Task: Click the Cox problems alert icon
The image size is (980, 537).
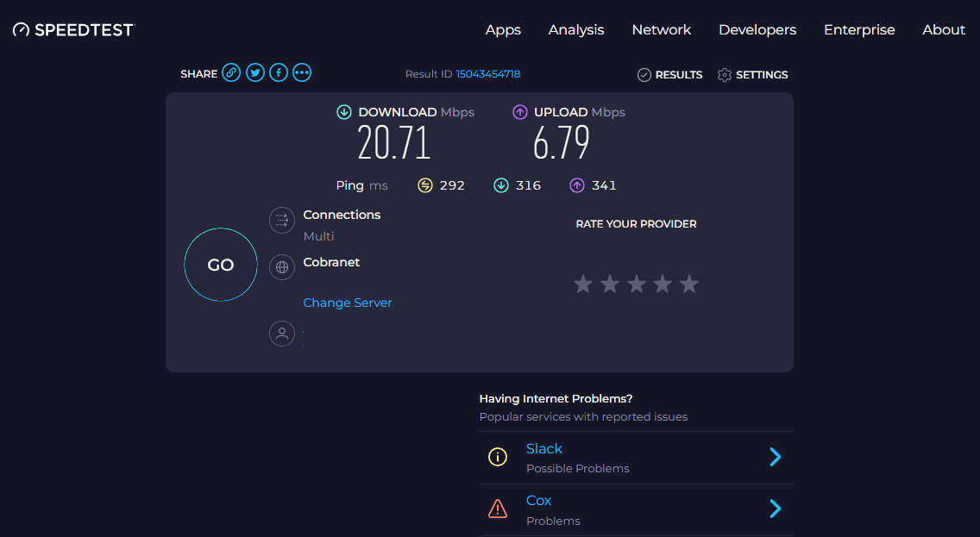Action: click(x=498, y=509)
